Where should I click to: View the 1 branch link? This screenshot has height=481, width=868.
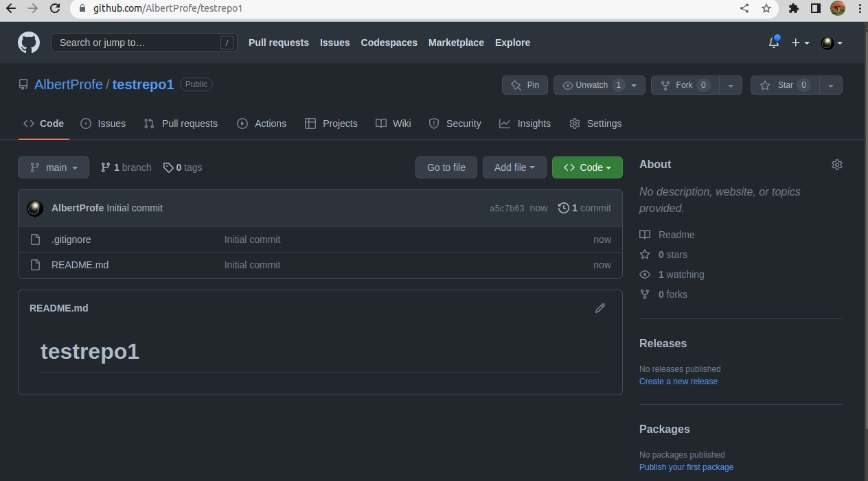click(126, 167)
